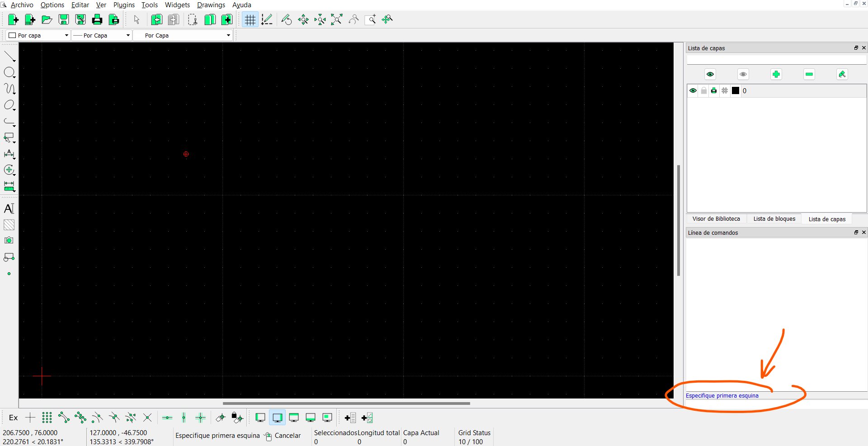Screen dimensions: 868x446
Task: Click the command line input field
Action: (776, 404)
